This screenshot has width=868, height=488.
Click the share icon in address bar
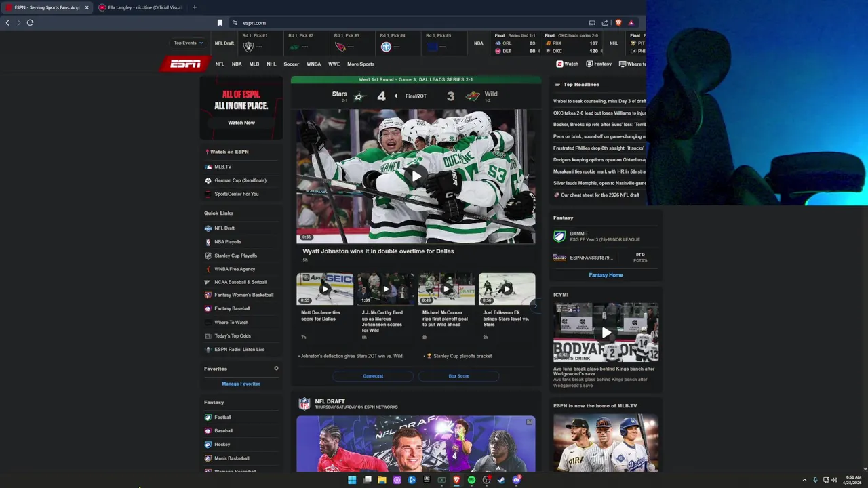(x=605, y=23)
